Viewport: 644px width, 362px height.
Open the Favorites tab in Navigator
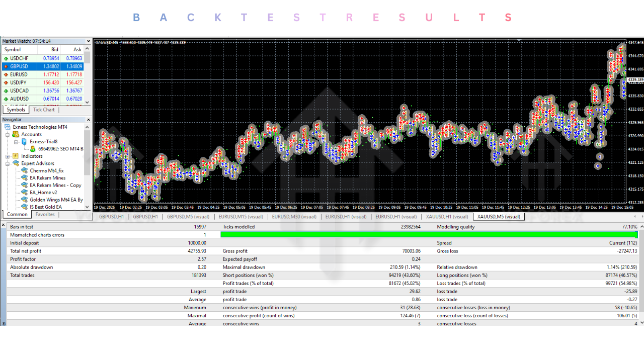45,214
